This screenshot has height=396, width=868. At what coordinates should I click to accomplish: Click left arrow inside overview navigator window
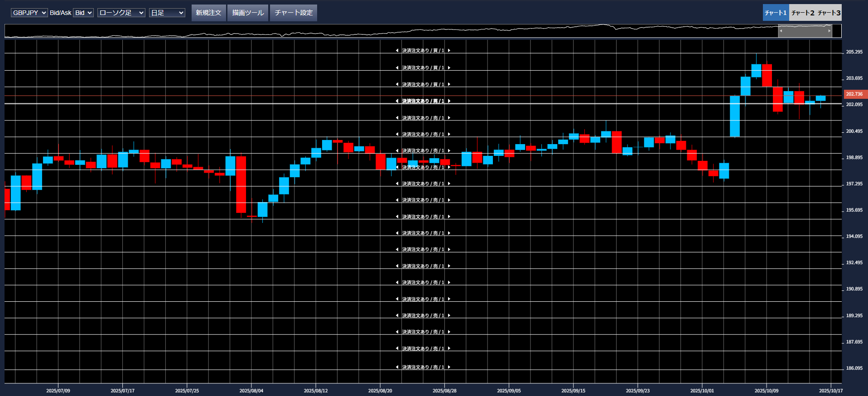coord(781,31)
